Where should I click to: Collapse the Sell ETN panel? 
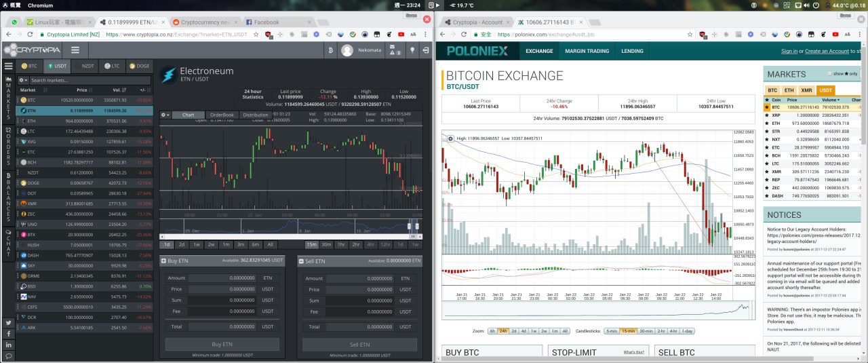point(302,261)
